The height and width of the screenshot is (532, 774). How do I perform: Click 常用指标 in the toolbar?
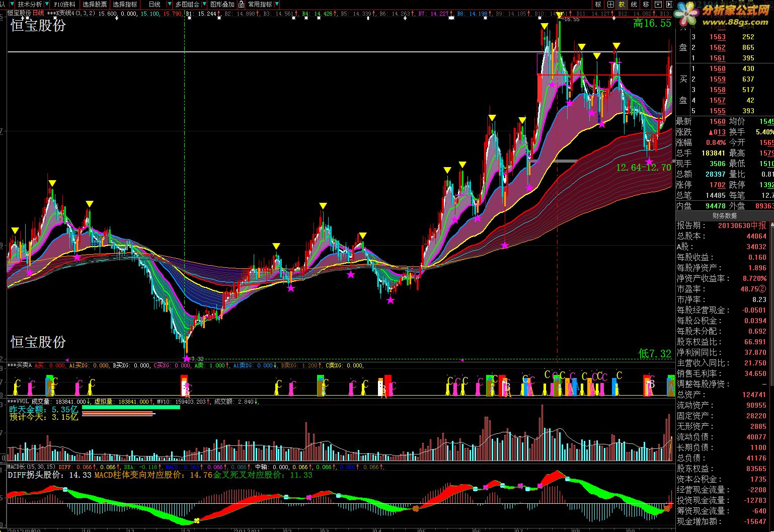pyautogui.click(x=260, y=4)
